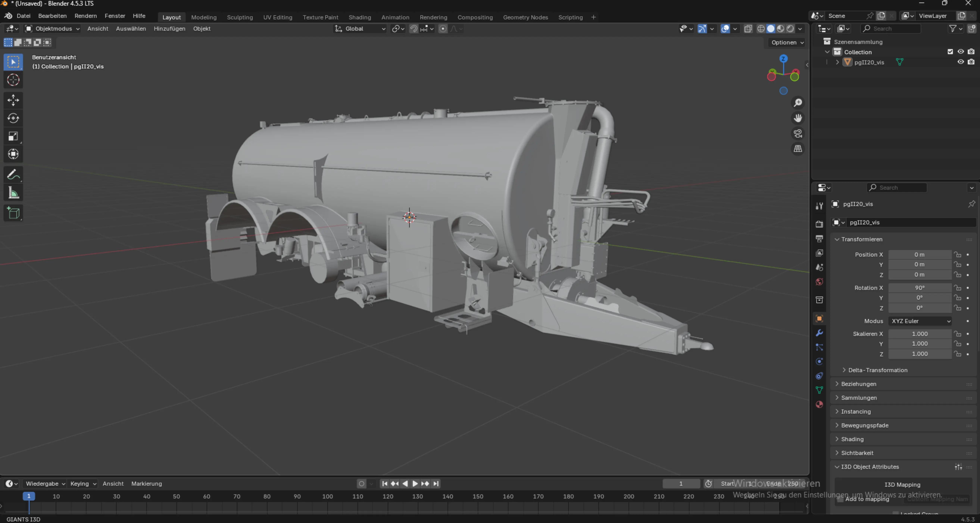Open the Scene properties tab
The height and width of the screenshot is (523, 980).
pos(820,267)
